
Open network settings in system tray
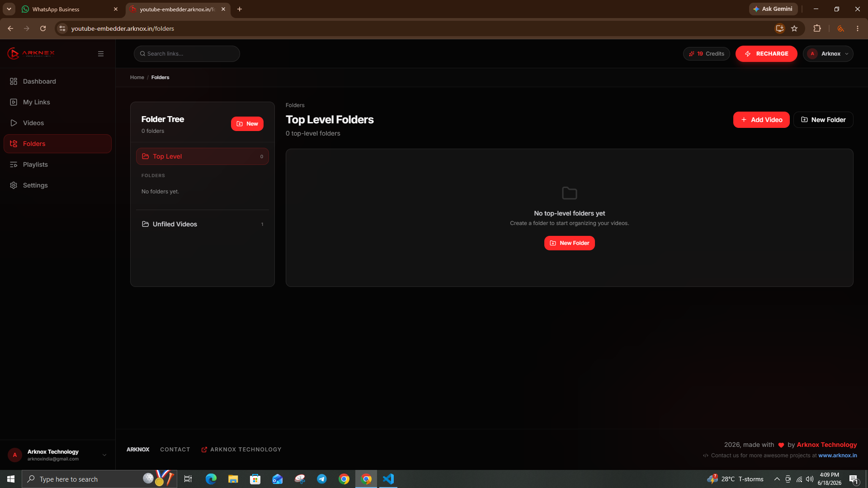pyautogui.click(x=799, y=479)
